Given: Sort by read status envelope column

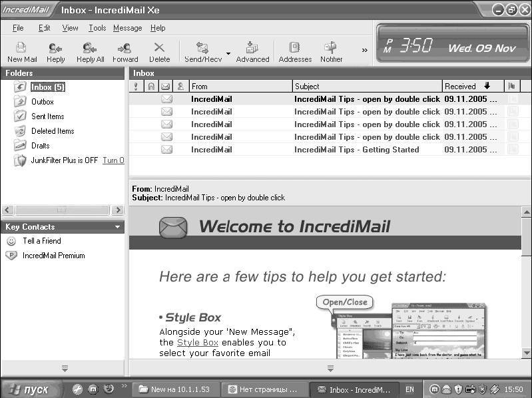Looking at the screenshot, I should [x=165, y=86].
